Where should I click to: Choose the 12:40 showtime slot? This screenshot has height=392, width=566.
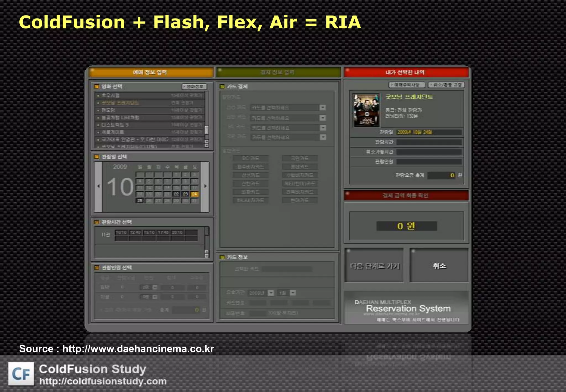point(135,232)
